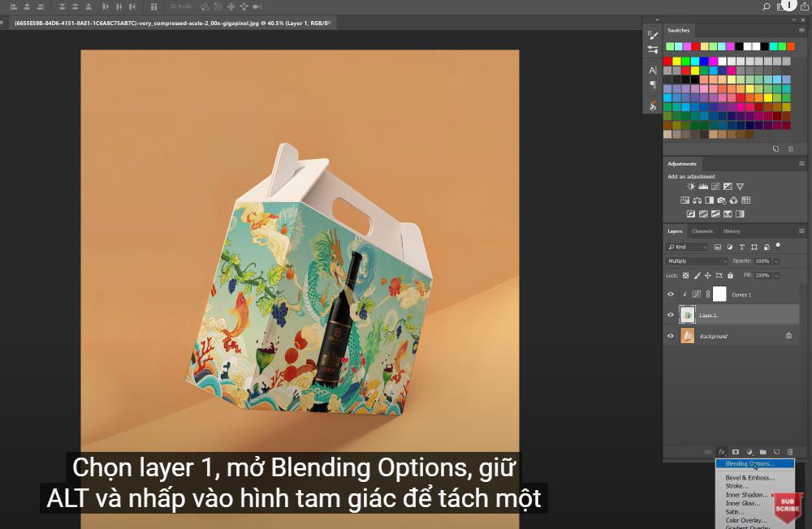Screen dimensions: 812x529
Task: Switch to the History tab
Action: click(732, 231)
